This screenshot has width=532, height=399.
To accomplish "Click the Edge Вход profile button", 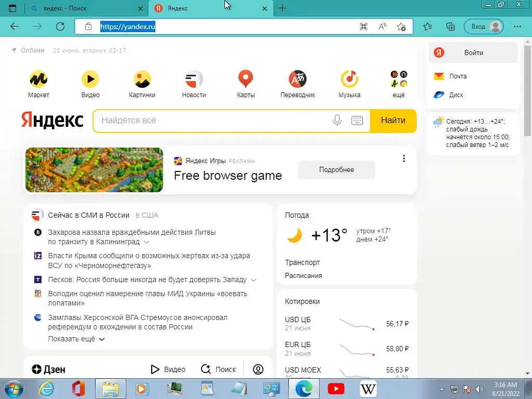I will 484,26.
